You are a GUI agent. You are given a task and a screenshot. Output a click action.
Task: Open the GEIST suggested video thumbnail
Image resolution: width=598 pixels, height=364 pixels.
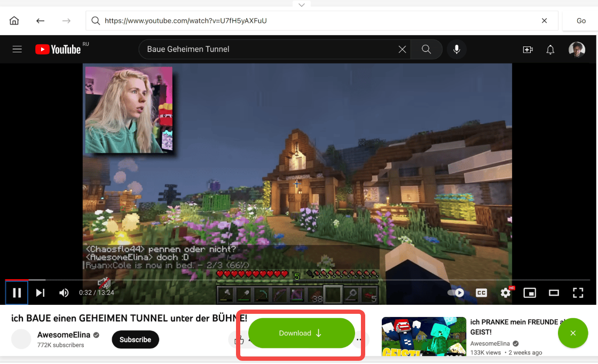click(x=424, y=336)
